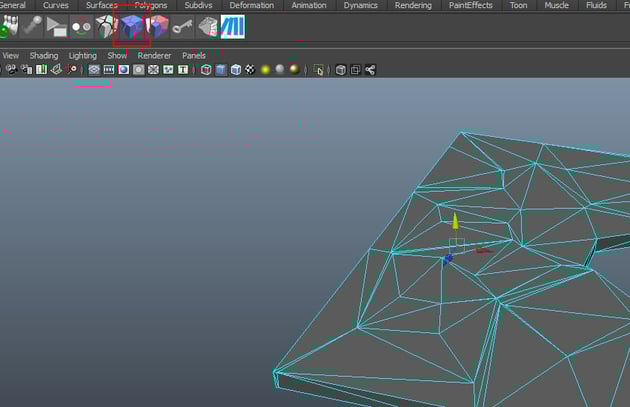Click the yellow Y-axis move arrow
The width and height of the screenshot is (630, 407).
[x=455, y=220]
